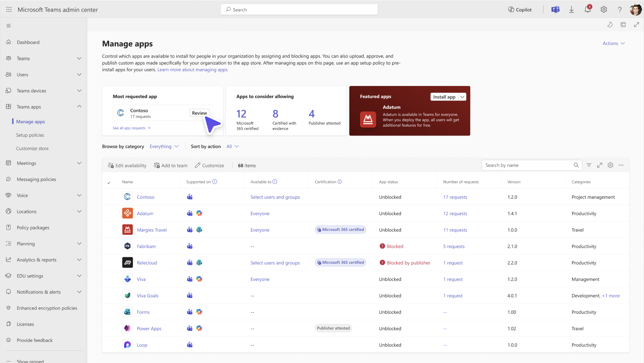Open 17 requests link for Contoso
644x363 pixels.
455,197
